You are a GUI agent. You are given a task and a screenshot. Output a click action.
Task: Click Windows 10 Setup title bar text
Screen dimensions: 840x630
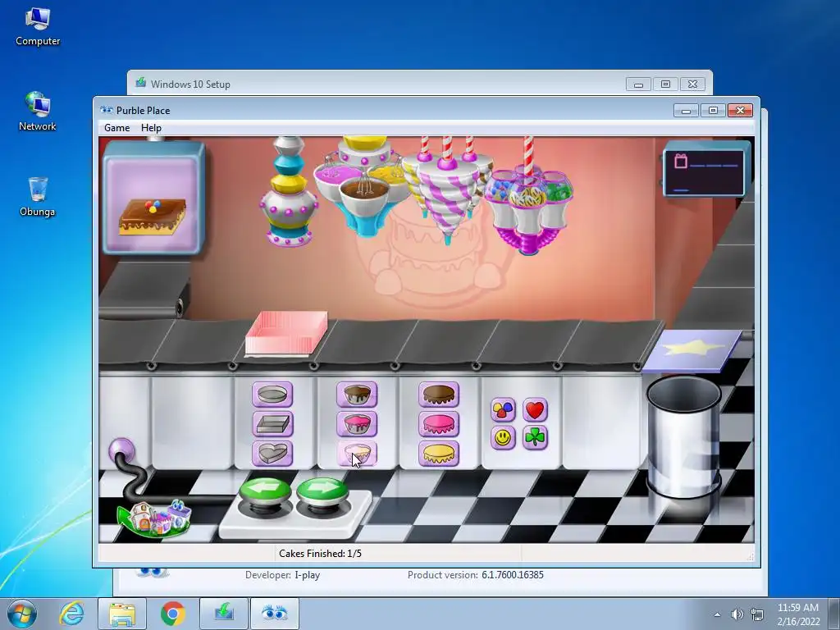190,84
